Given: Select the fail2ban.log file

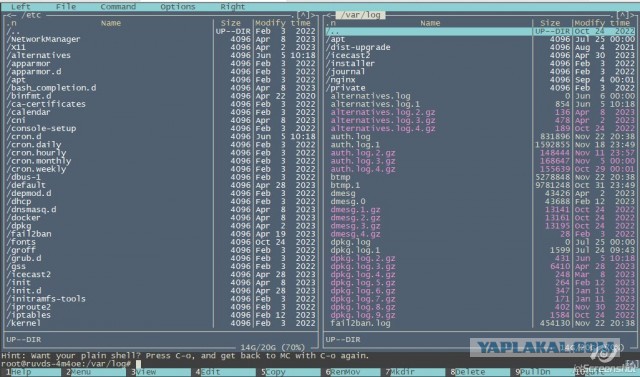Looking at the screenshot, I should tap(480, 323).
